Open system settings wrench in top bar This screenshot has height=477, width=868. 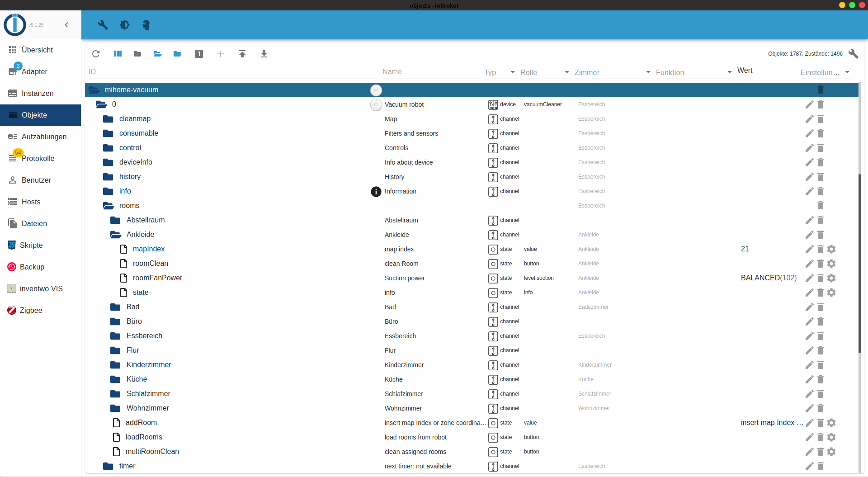click(103, 25)
